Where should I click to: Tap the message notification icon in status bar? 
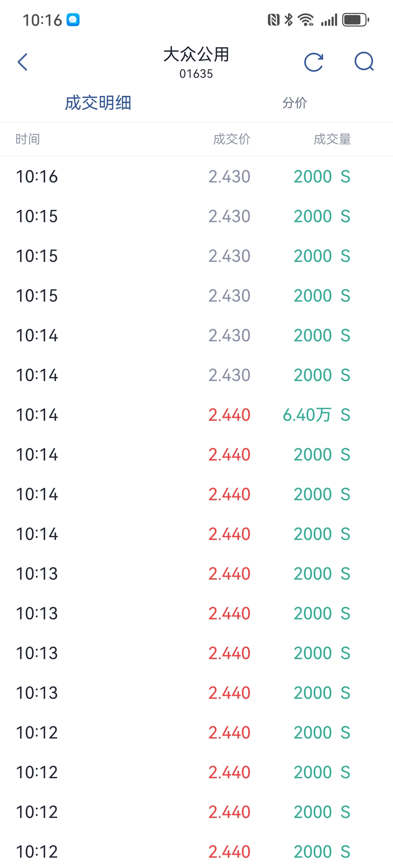[73, 20]
